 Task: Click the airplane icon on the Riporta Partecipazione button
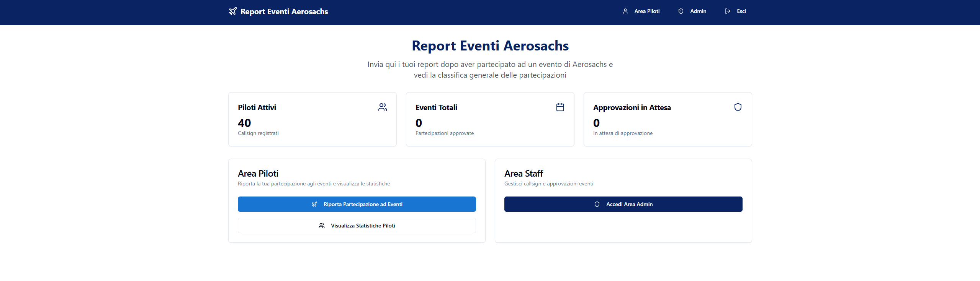point(314,205)
